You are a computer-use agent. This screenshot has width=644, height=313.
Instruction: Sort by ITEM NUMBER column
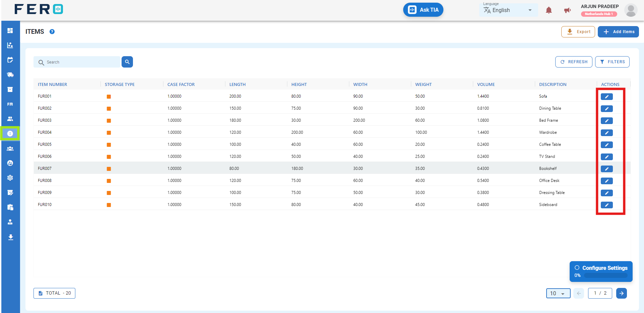coord(52,85)
